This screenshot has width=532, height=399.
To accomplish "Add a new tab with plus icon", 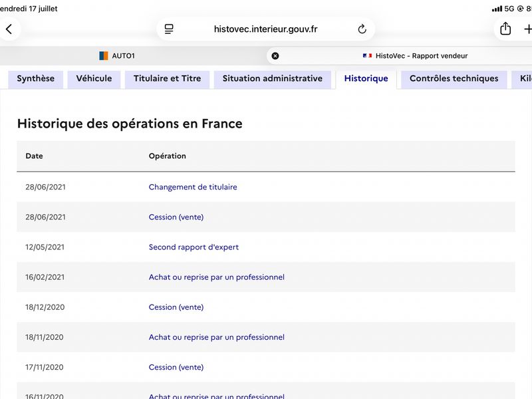I will pyautogui.click(x=528, y=29).
